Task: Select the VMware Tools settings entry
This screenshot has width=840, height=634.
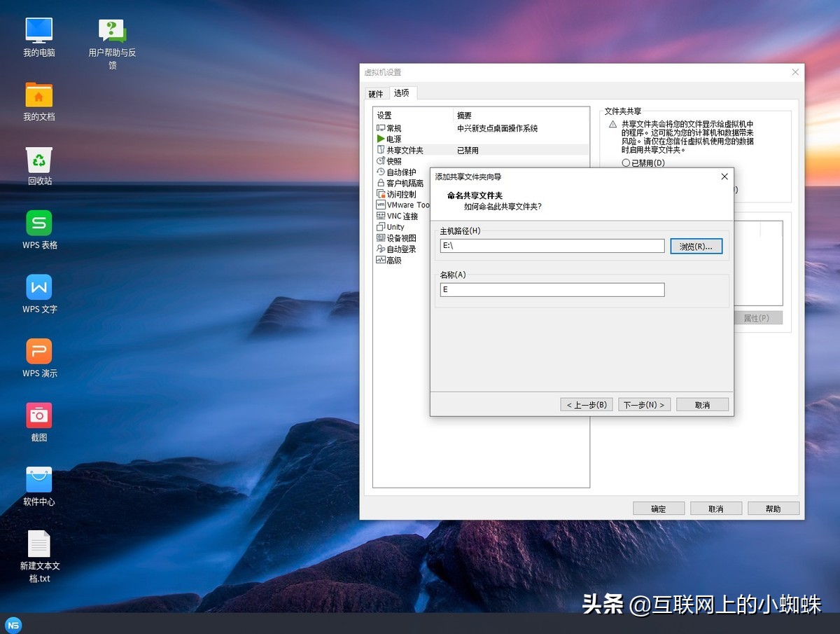Action: pyautogui.click(x=406, y=205)
